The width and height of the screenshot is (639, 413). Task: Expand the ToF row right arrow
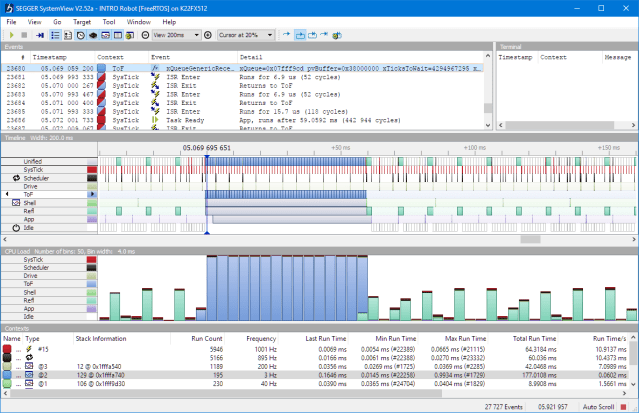pos(93,194)
